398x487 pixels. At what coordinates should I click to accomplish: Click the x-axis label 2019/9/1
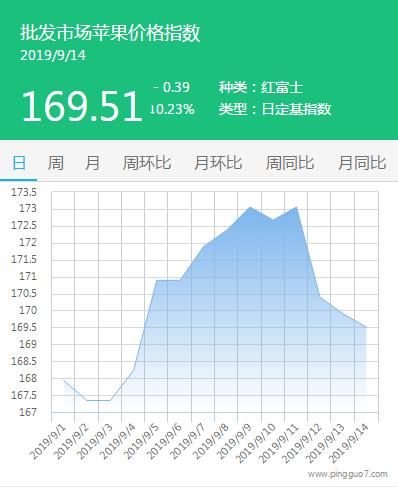tap(49, 442)
